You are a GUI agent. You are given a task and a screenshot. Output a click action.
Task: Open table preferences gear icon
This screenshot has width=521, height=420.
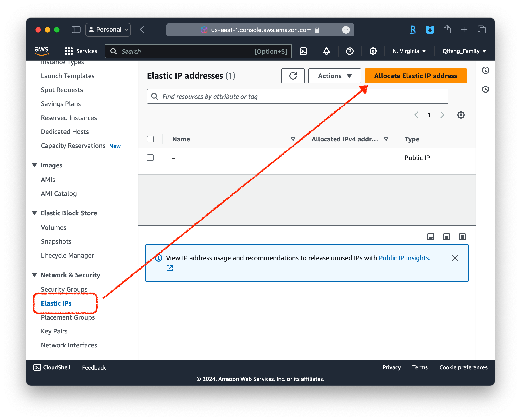pyautogui.click(x=461, y=115)
